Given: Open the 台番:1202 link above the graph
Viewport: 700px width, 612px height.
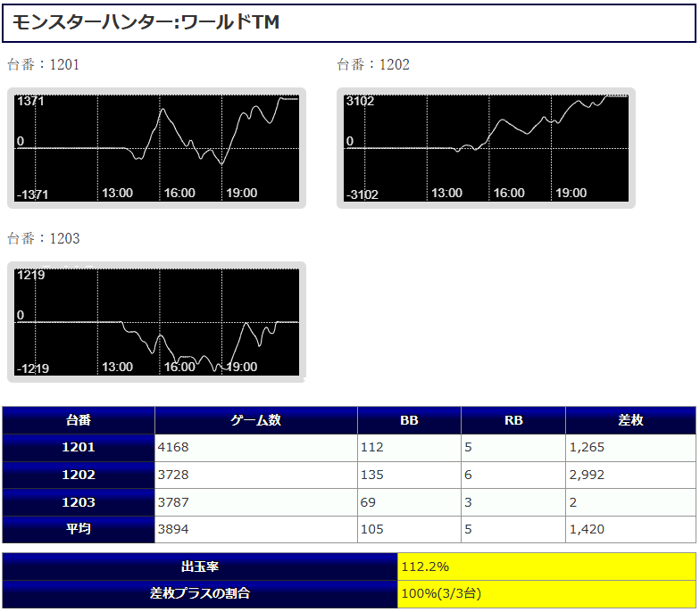Looking at the screenshot, I should click(373, 64).
